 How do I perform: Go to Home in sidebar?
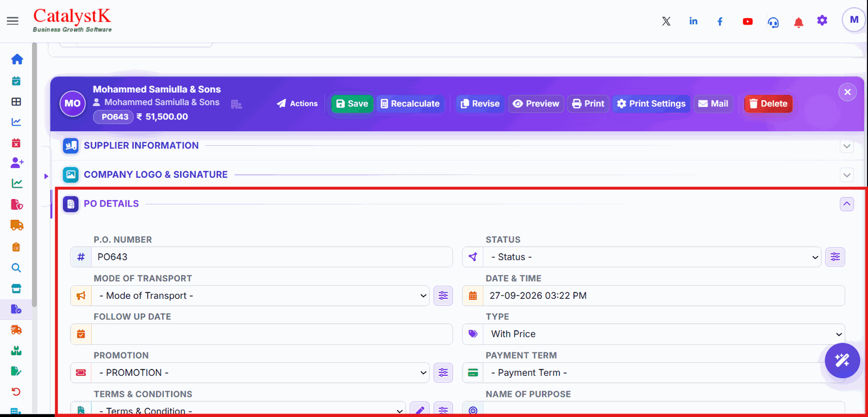click(x=17, y=59)
